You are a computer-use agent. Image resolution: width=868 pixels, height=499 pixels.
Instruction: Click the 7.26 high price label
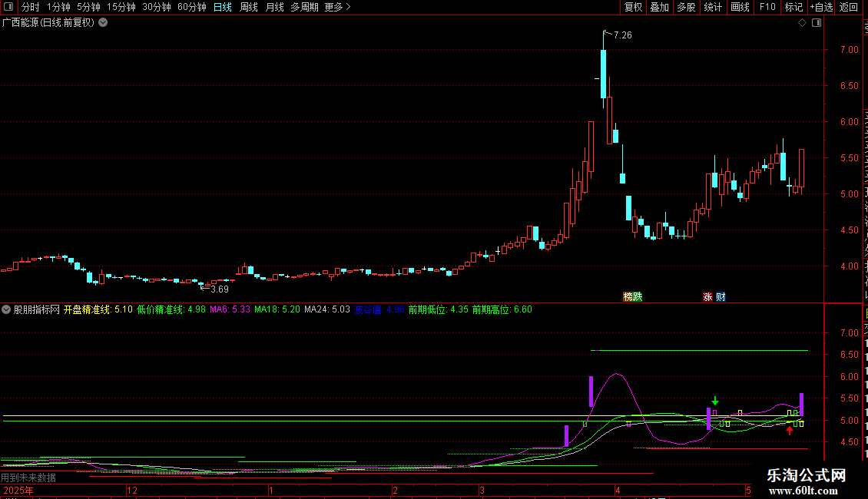click(x=623, y=35)
